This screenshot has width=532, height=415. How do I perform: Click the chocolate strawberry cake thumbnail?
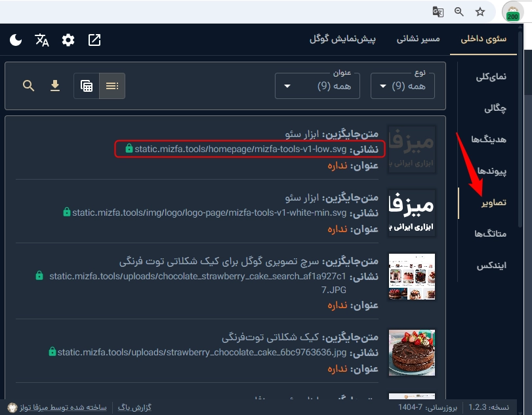(x=411, y=352)
